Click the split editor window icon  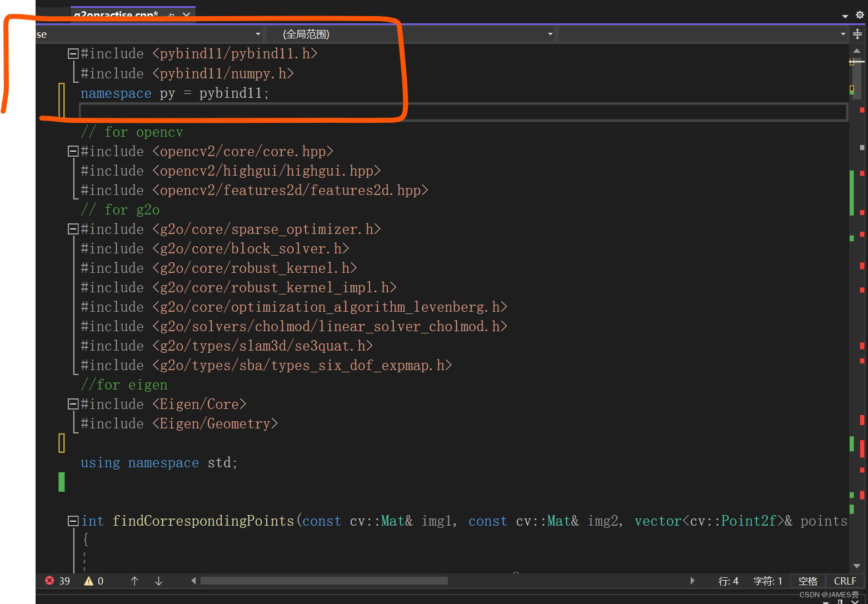tap(857, 34)
